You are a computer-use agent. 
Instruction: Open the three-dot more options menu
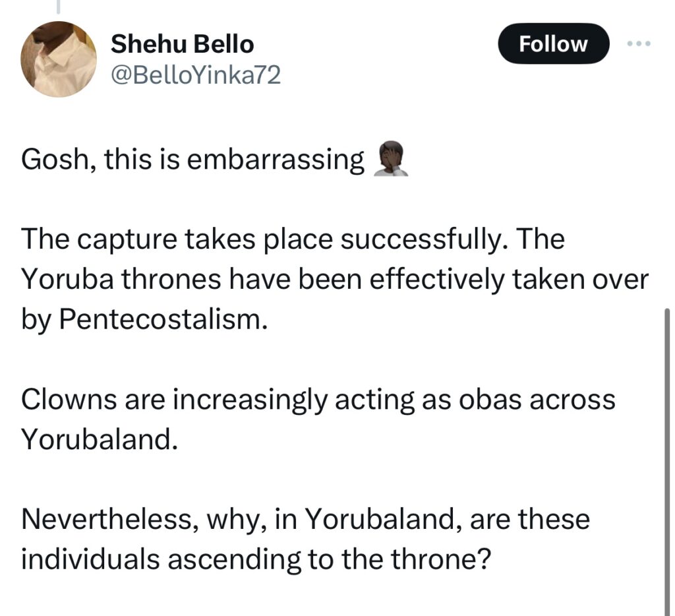coord(638,44)
